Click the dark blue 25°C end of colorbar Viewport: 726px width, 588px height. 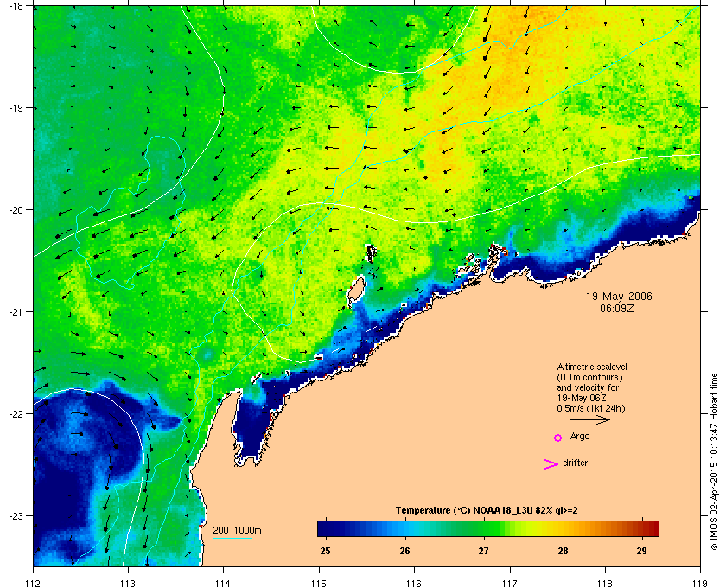[324, 528]
